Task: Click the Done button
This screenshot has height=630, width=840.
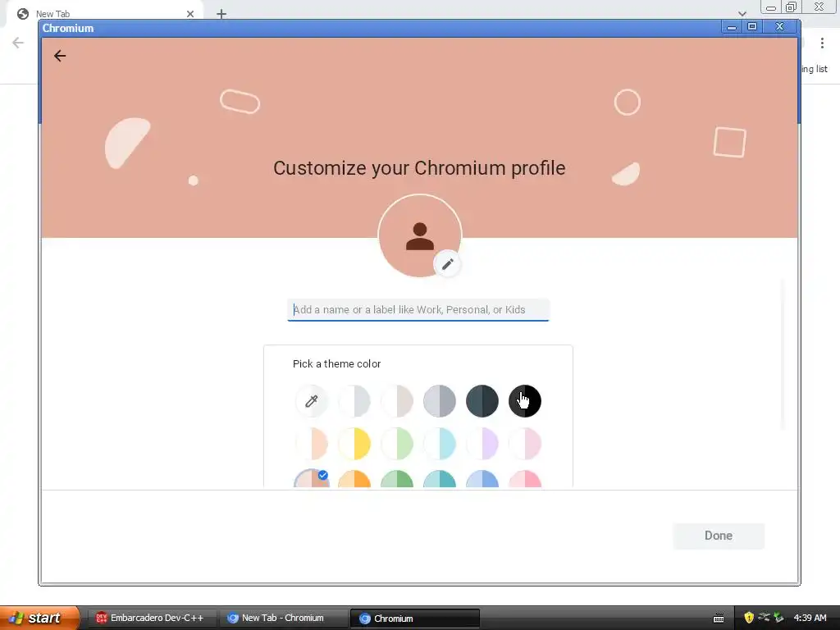Action: click(x=719, y=536)
